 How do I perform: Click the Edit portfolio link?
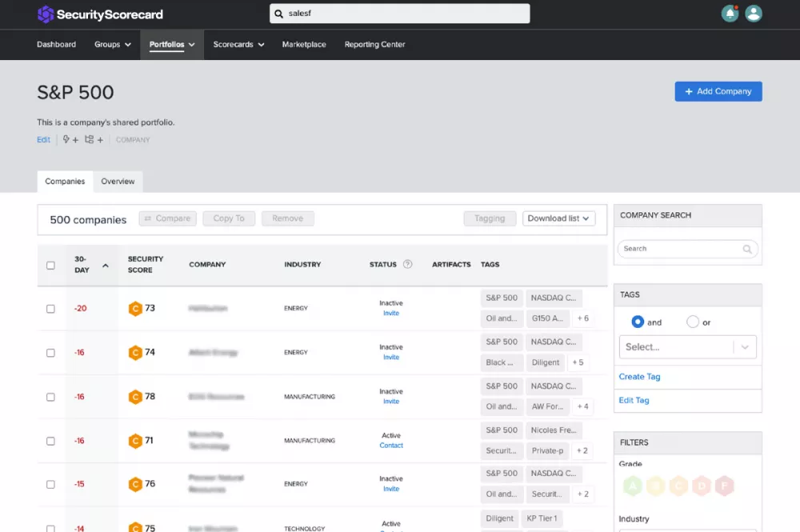click(x=43, y=140)
